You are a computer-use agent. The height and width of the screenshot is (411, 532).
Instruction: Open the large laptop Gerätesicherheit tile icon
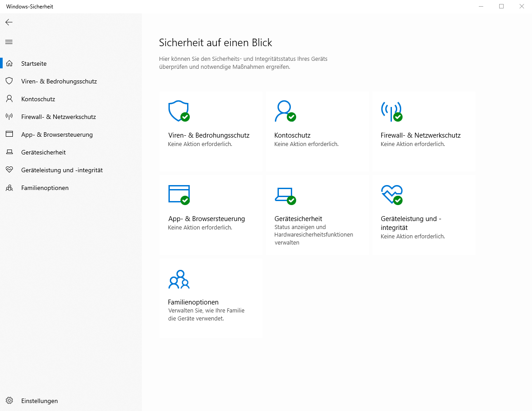coord(285,195)
